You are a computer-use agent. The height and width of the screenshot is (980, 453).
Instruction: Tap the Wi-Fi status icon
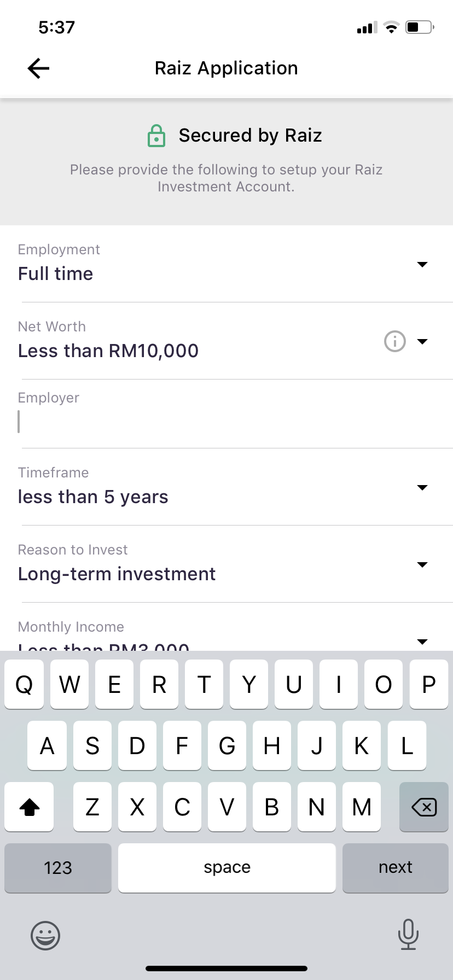391,27
